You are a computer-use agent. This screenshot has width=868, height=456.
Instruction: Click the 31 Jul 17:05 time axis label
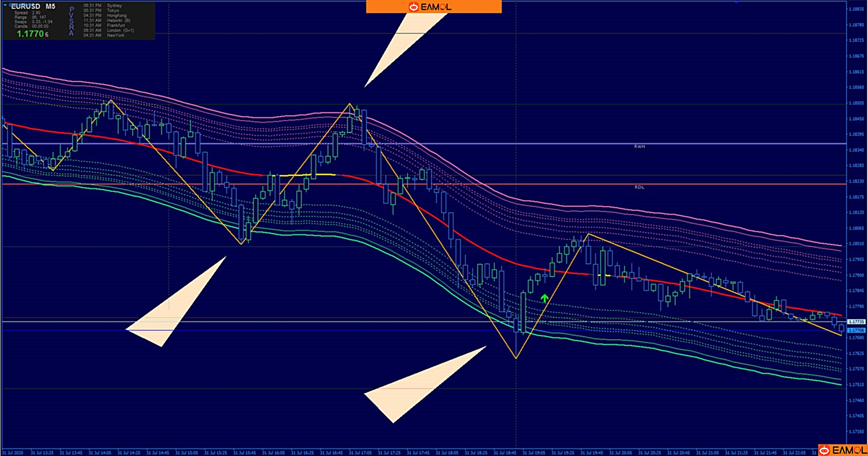(360, 452)
